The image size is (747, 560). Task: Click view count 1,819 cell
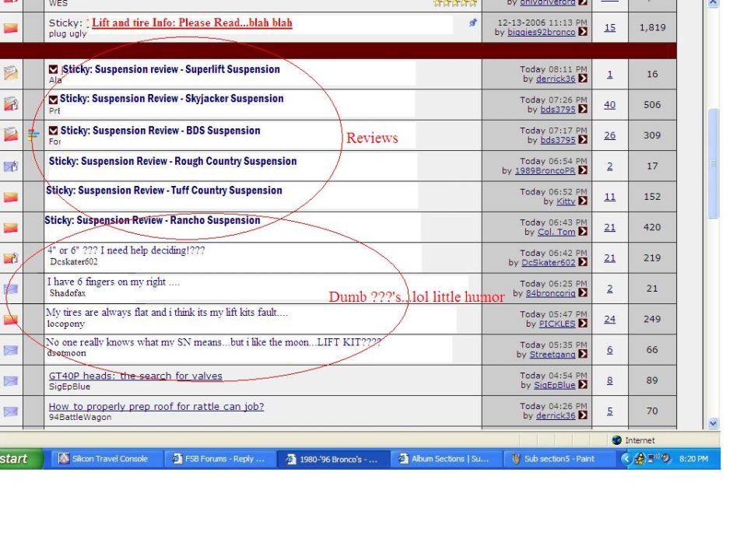[652, 27]
